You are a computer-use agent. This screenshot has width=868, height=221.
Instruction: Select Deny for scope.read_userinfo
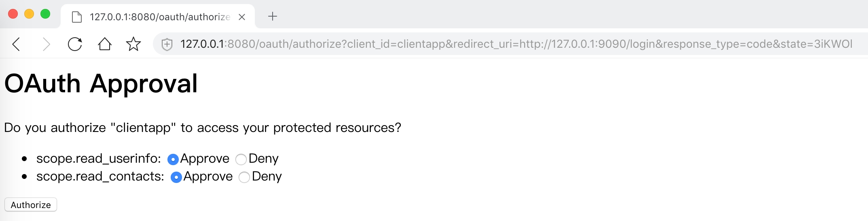coord(241,159)
